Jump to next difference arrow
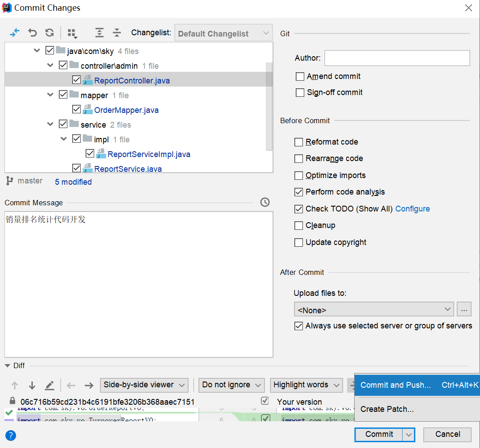The width and height of the screenshot is (480, 448). (x=32, y=386)
